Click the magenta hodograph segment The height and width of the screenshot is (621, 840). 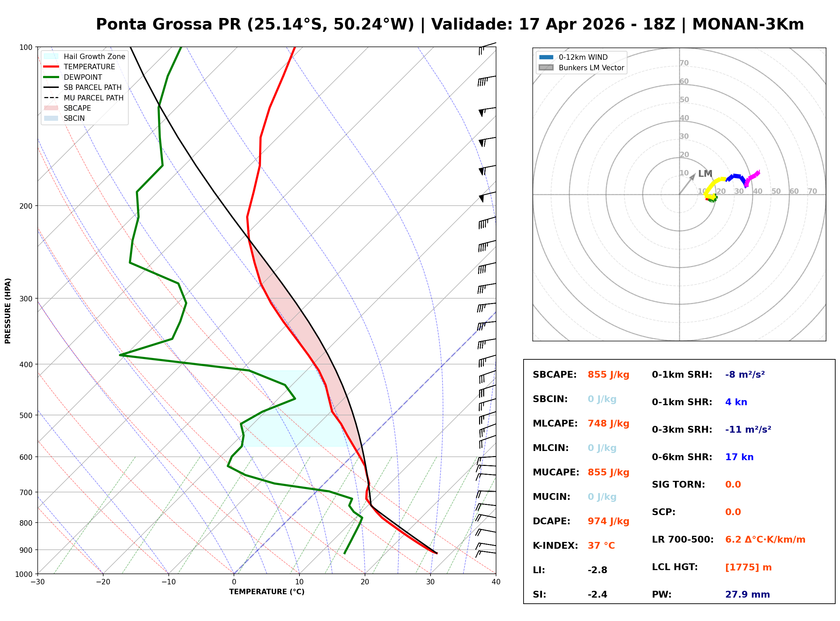[x=753, y=177]
